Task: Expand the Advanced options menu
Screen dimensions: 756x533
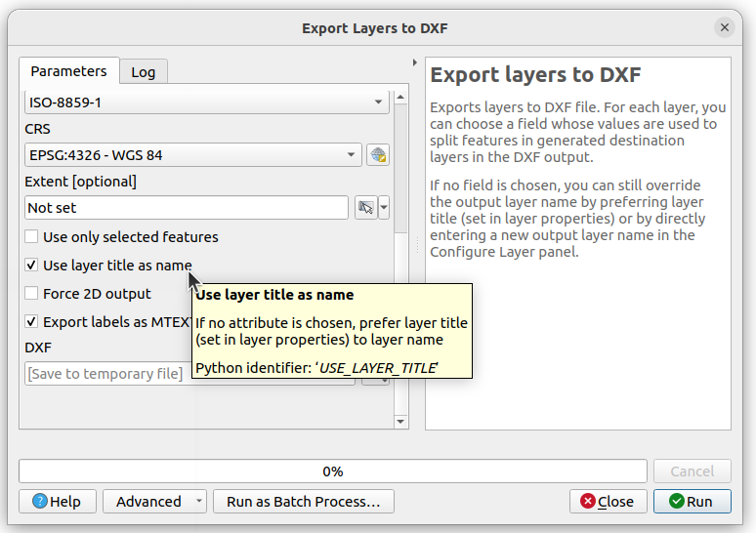Action: click(x=154, y=502)
